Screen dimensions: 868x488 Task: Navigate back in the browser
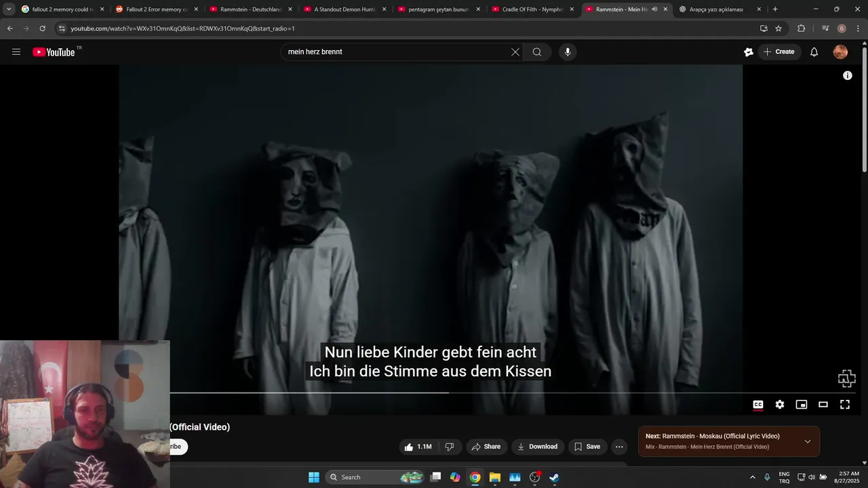click(x=9, y=28)
